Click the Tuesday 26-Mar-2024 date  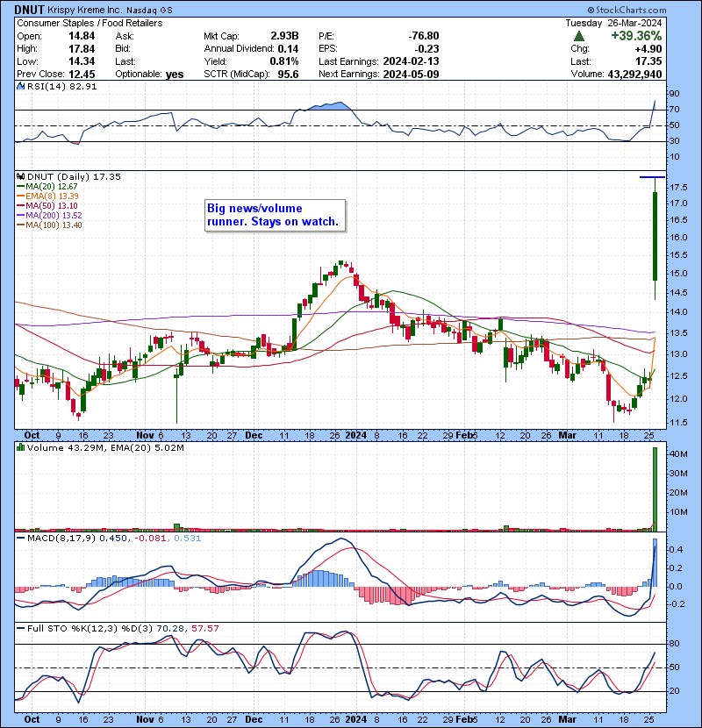(x=613, y=23)
